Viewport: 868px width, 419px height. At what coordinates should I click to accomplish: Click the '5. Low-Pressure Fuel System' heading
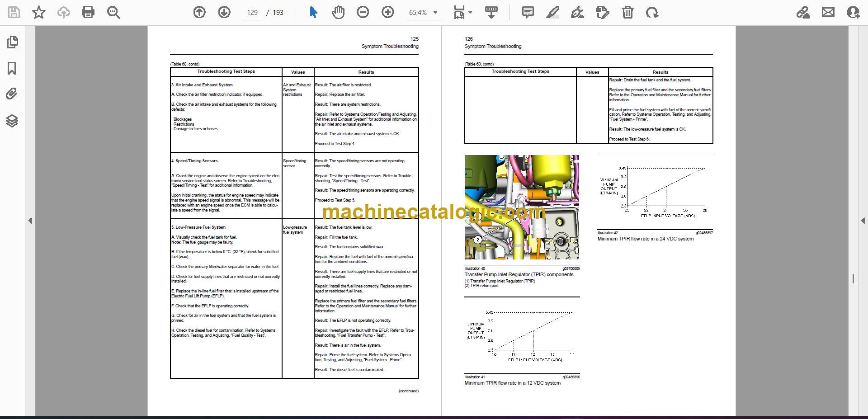coord(198,227)
